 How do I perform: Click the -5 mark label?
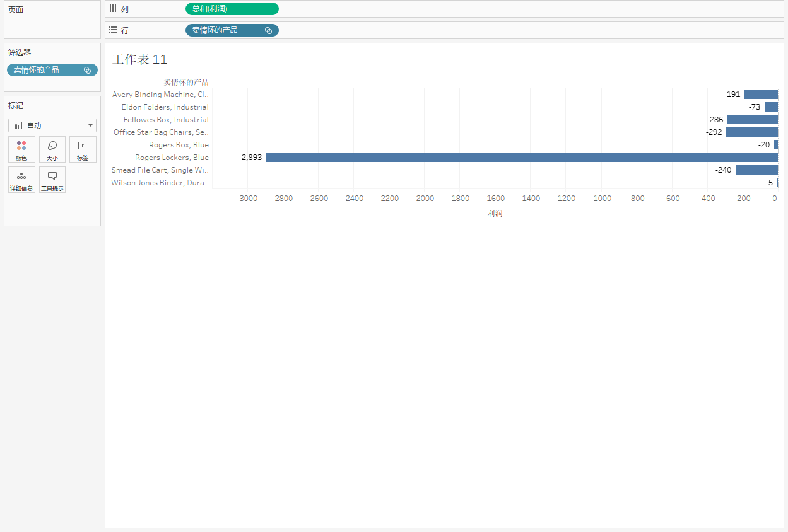tap(769, 183)
